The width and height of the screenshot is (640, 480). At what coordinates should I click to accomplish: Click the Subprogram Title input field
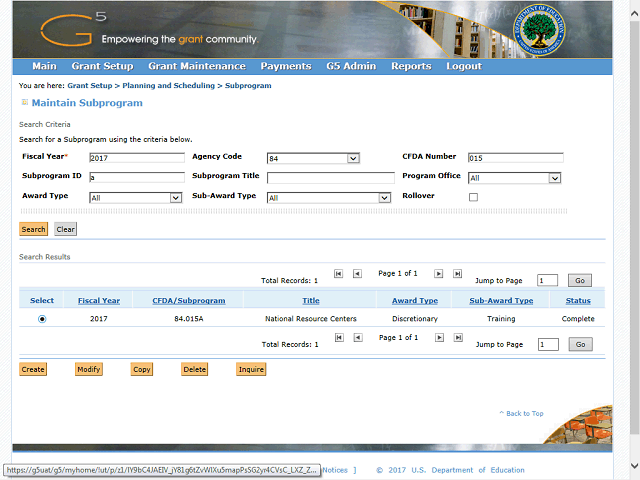[330, 178]
